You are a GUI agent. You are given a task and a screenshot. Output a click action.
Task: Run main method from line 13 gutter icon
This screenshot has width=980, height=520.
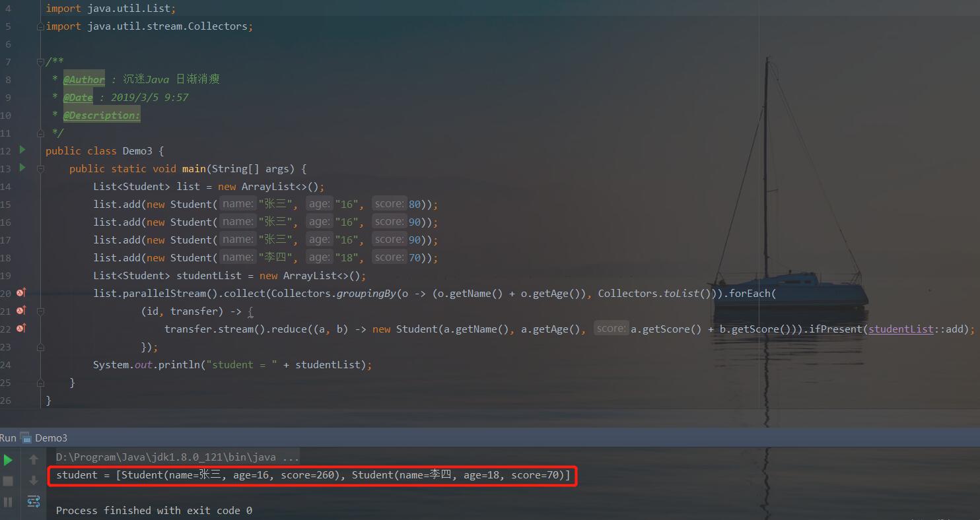(x=22, y=168)
